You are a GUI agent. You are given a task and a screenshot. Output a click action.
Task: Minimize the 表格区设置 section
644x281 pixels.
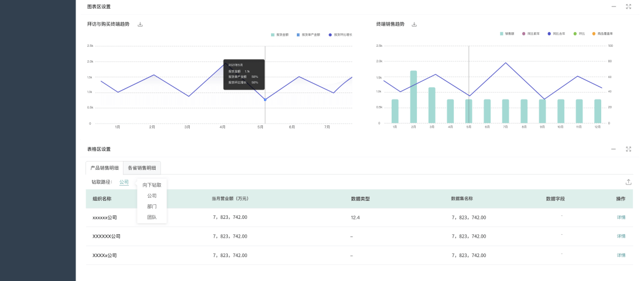pyautogui.click(x=614, y=149)
